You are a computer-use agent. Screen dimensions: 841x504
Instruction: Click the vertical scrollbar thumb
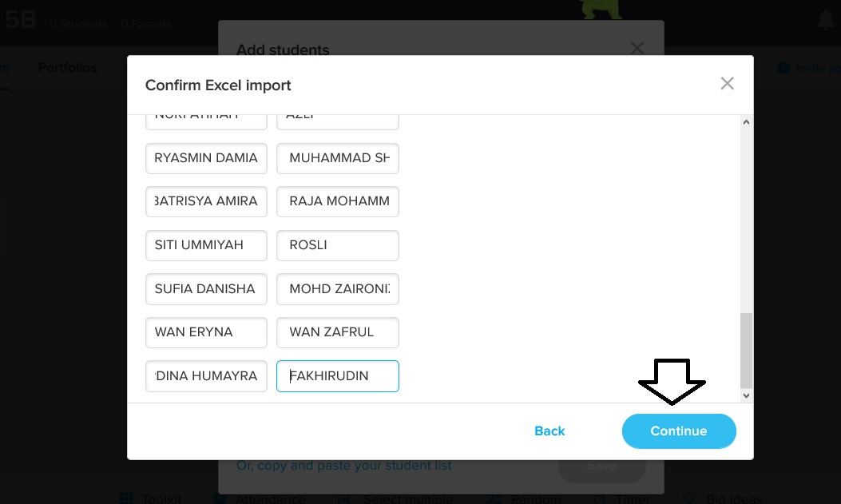tap(746, 350)
